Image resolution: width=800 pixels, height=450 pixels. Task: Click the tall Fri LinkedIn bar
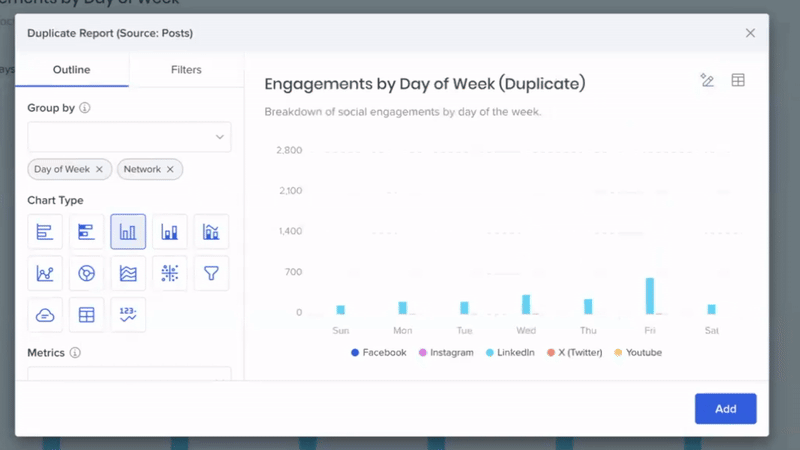click(650, 296)
